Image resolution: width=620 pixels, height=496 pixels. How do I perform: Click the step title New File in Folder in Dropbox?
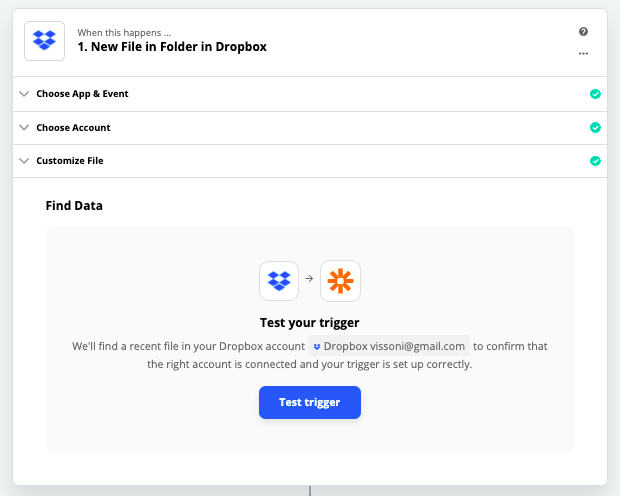pyautogui.click(x=172, y=47)
